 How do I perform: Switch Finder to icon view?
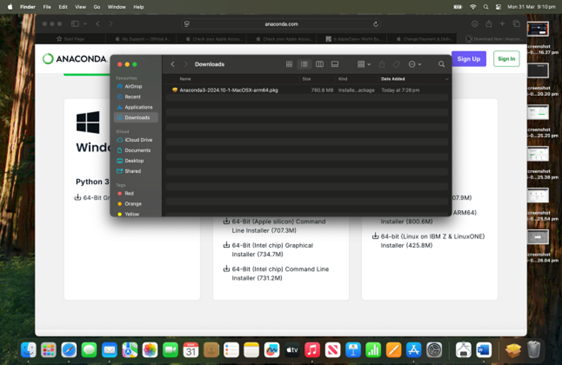(x=289, y=64)
